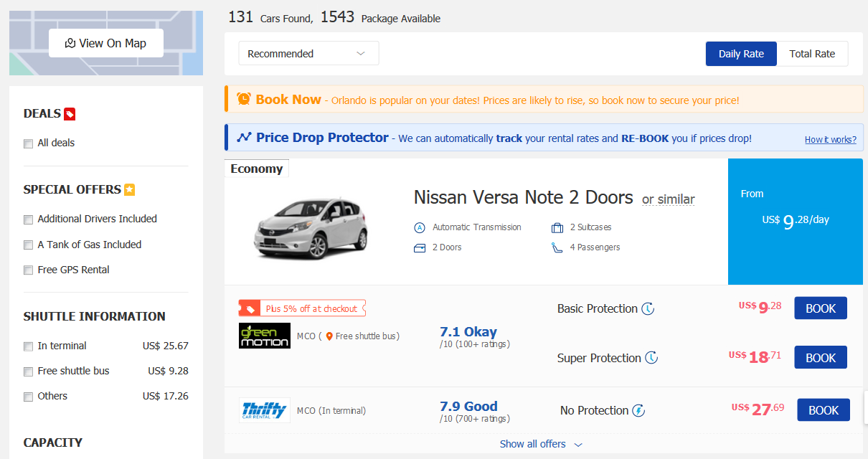The image size is (868, 459).
Task: Click the Plus 5% off at checkout badge
Action: [x=302, y=308]
